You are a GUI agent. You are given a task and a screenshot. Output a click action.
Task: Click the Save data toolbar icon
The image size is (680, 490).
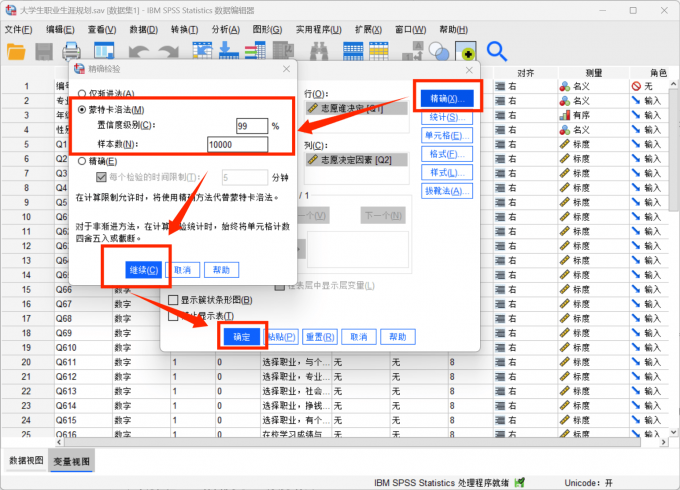coord(45,51)
